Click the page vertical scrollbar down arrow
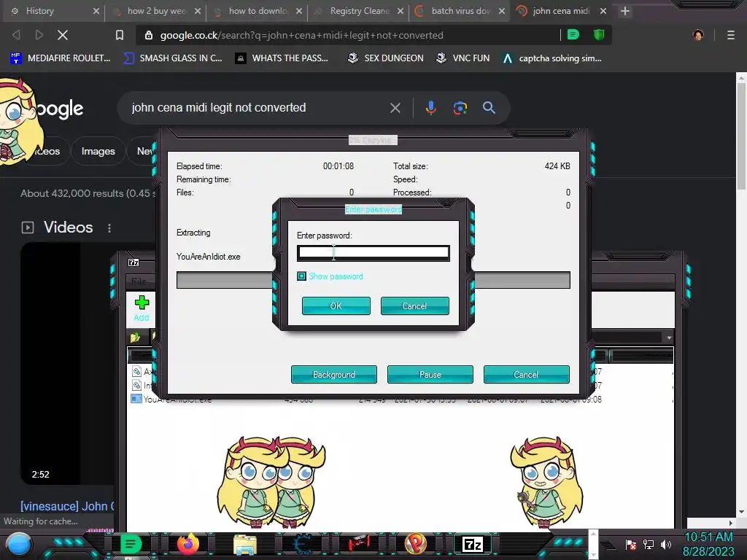The image size is (747, 560). coord(741,513)
